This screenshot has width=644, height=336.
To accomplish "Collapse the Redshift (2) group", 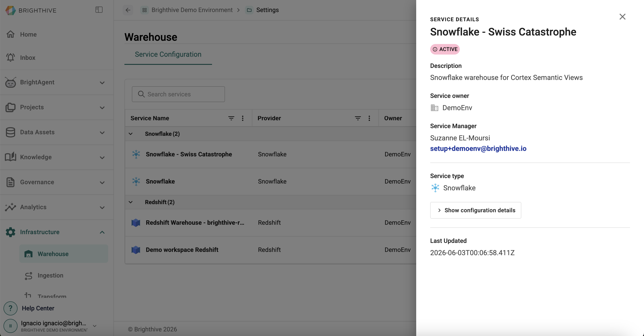I will tap(131, 202).
